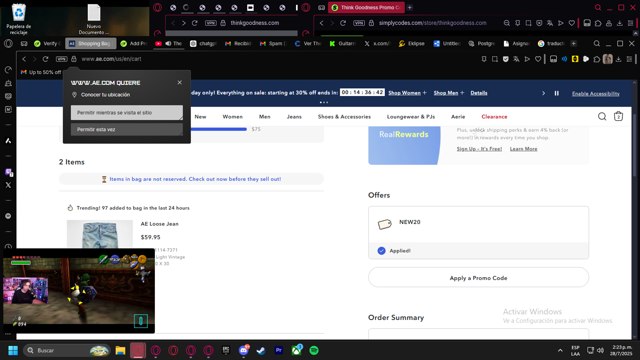This screenshot has width=640, height=360.
Task: Open the Aerie menu
Action: 458,117
